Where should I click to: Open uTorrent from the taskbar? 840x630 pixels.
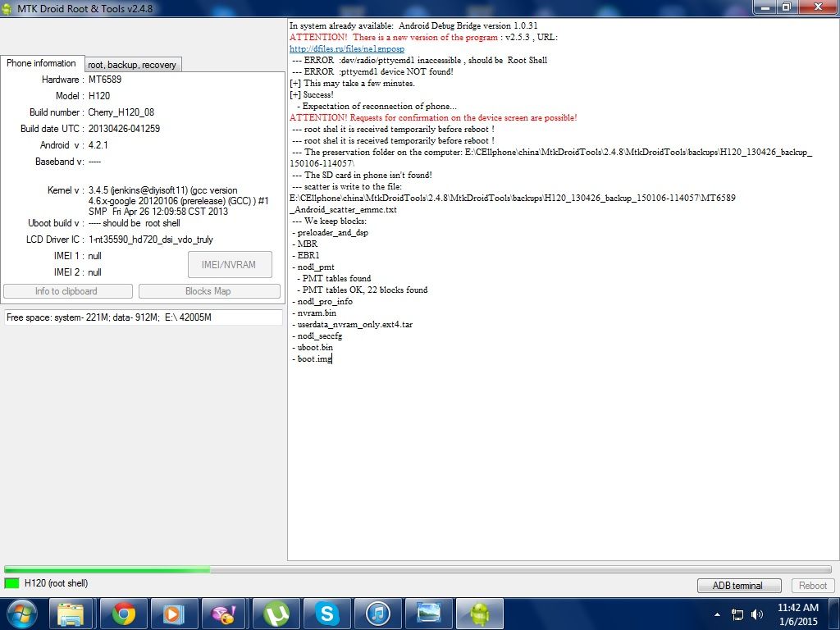coord(276,614)
